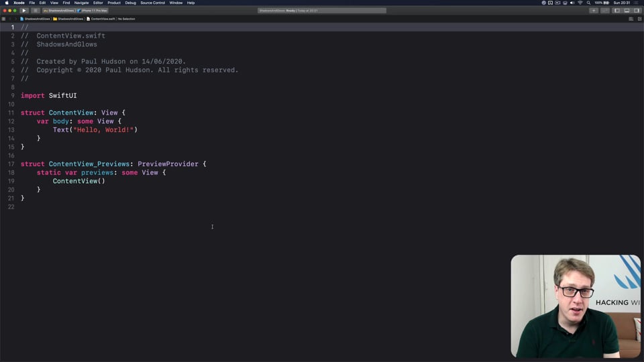This screenshot has width=644, height=362.
Task: Open the Apple menu
Action: coord(7,3)
